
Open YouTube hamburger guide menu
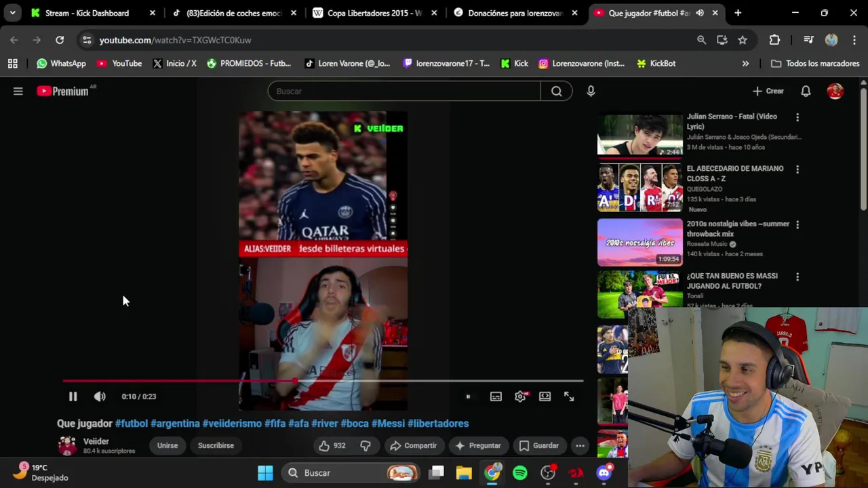tap(18, 91)
